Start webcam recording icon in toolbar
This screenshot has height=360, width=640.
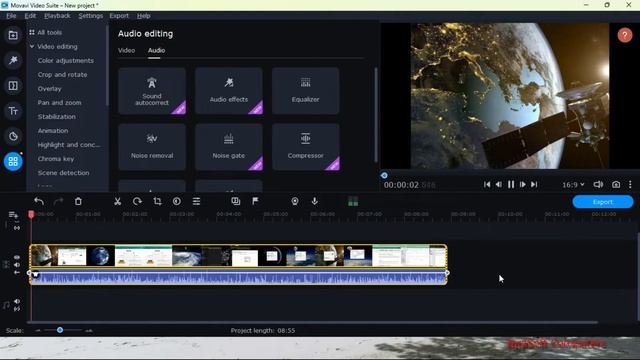[295, 201]
